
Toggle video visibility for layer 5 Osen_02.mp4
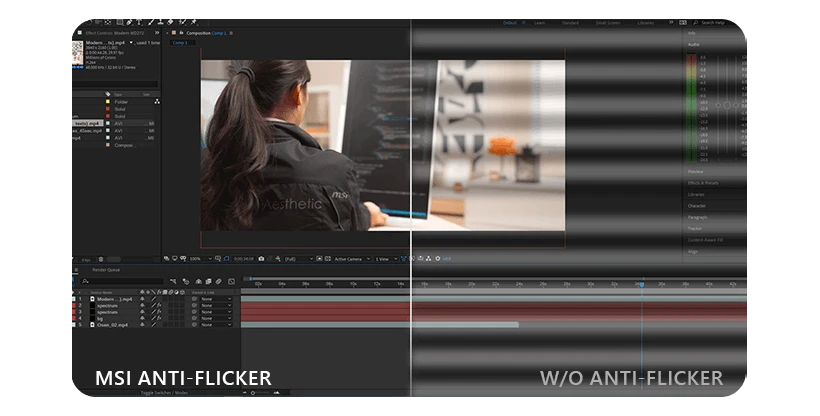click(143, 324)
